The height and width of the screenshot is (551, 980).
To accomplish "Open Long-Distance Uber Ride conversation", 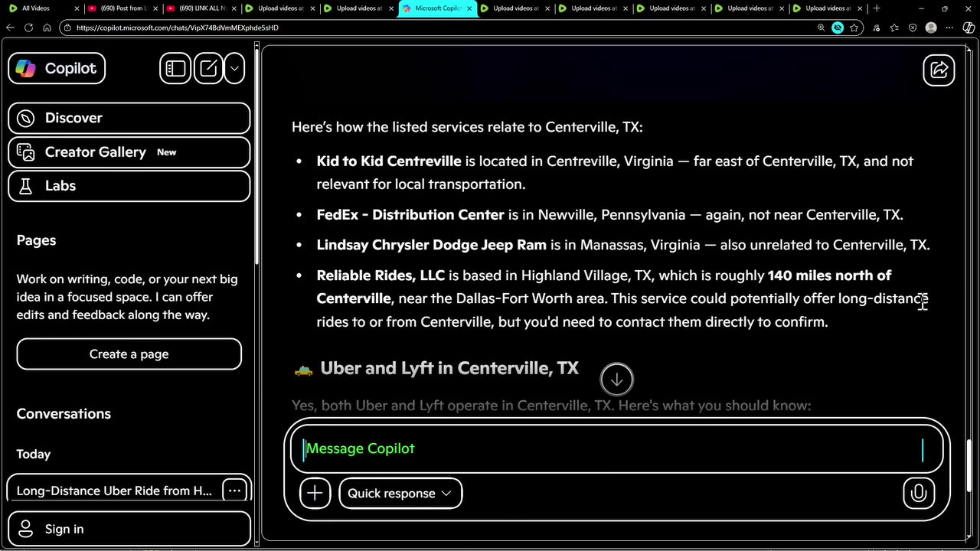I will tap(115, 491).
